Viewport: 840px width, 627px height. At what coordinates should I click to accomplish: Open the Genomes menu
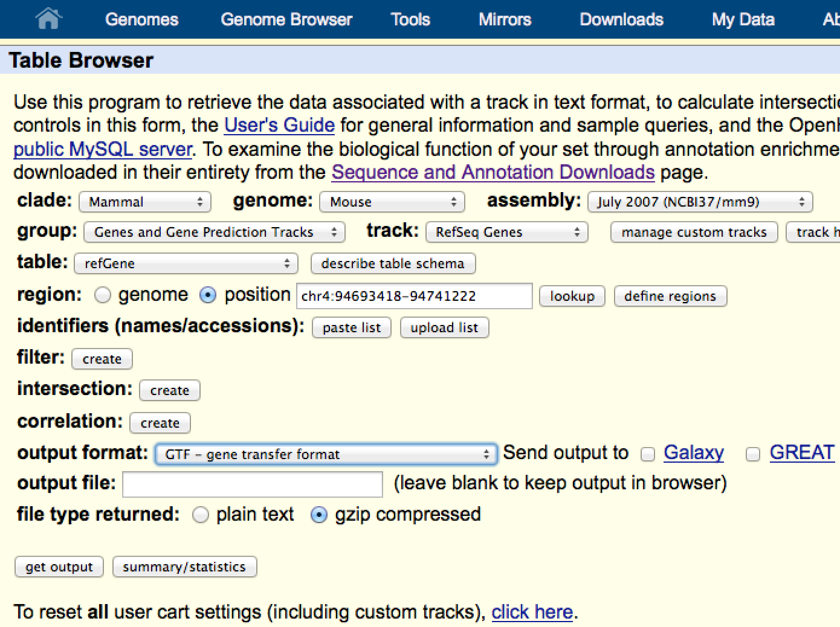point(142,19)
